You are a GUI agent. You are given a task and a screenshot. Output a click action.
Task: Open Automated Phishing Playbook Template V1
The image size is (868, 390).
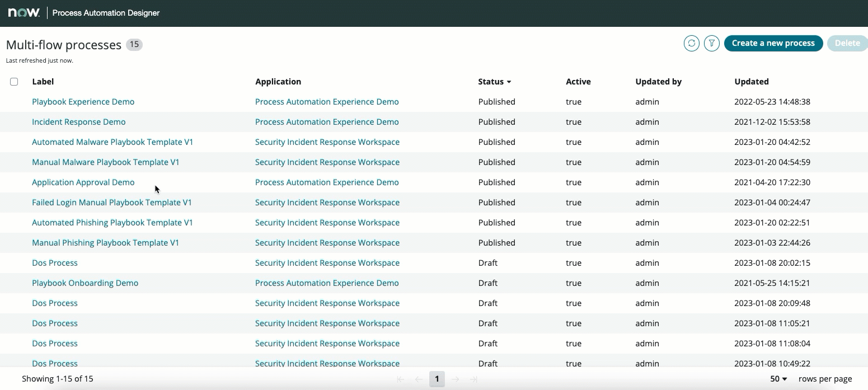112,223
